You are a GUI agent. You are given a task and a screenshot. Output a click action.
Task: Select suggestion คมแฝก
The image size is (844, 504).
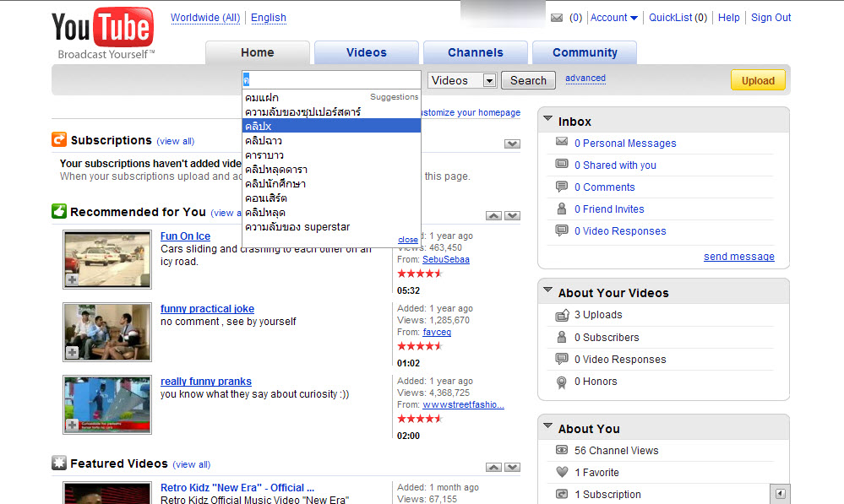pyautogui.click(x=262, y=97)
